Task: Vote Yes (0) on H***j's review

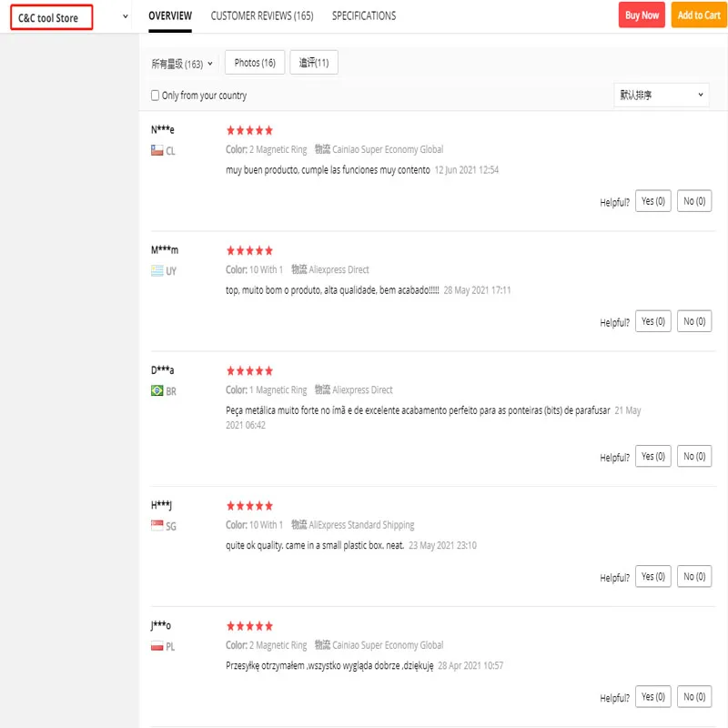Action: 652,576
